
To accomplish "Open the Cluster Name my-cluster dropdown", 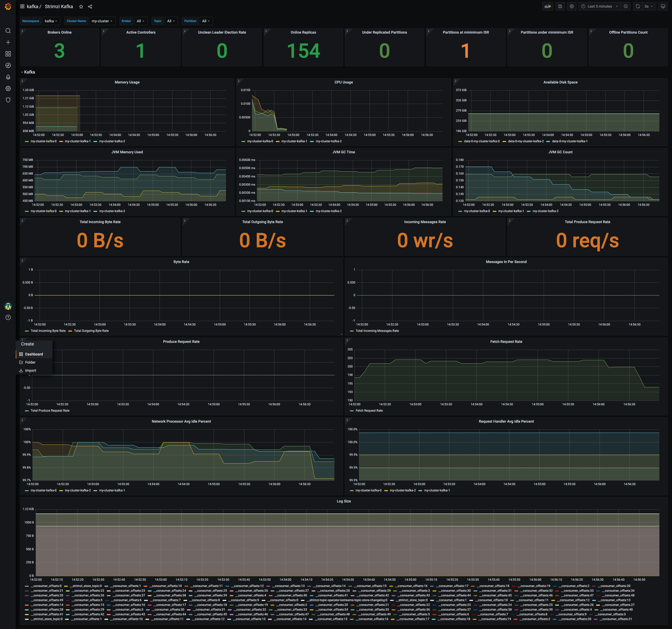I will [102, 21].
